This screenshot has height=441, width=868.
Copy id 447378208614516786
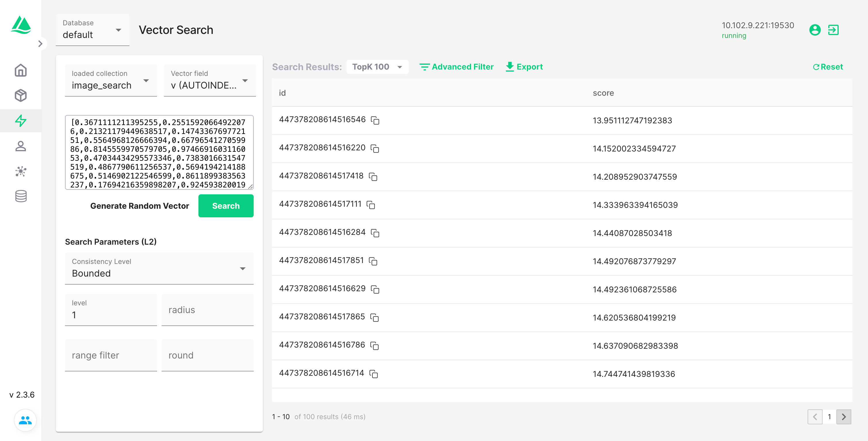coord(374,346)
